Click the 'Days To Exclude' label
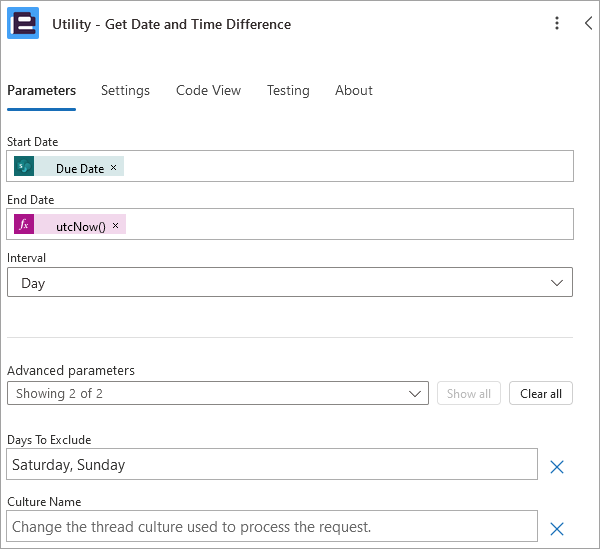Viewport: 600px width, 549px height. point(49,440)
